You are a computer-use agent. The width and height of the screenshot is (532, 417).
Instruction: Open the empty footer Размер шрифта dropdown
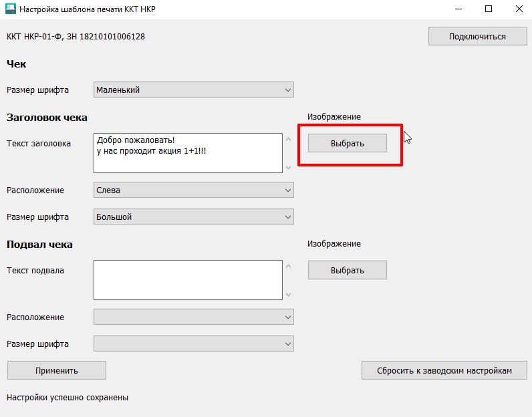pyautogui.click(x=194, y=343)
